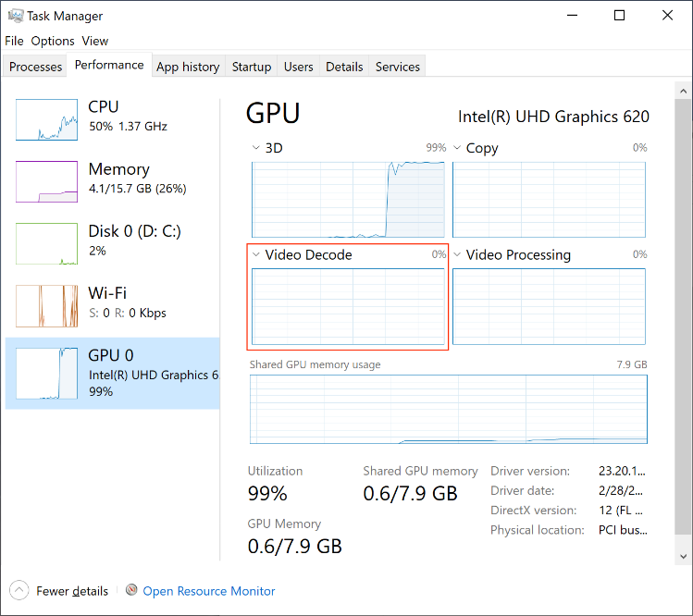This screenshot has width=693, height=616.
Task: Select the Memory usage graph thumbnail
Action: [46, 181]
